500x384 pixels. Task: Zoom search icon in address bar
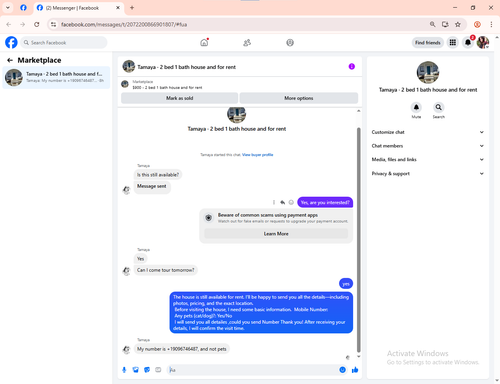[432, 24]
